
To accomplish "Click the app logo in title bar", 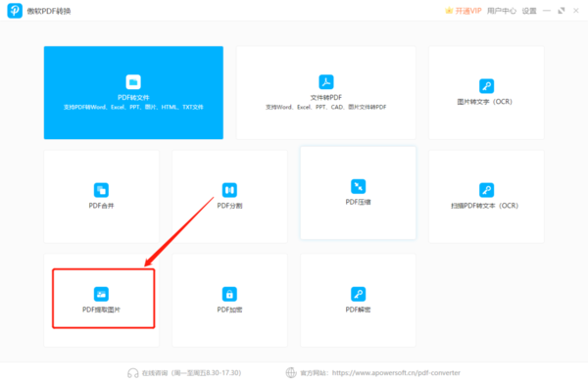I will (15, 11).
